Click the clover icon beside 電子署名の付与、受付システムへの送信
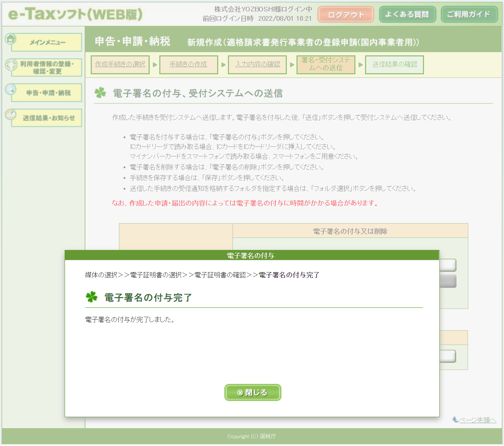Image resolution: width=504 pixels, height=446 pixels. [x=100, y=92]
